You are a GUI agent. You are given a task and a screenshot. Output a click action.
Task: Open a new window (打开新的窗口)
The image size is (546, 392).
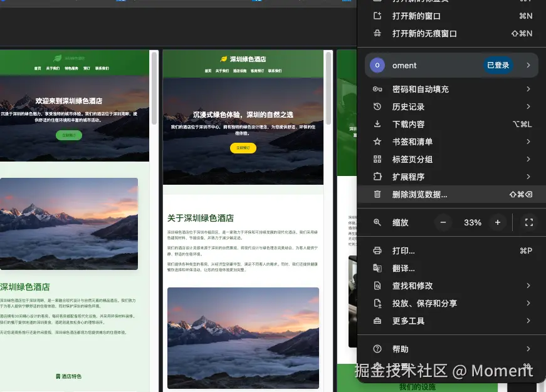coord(451,16)
